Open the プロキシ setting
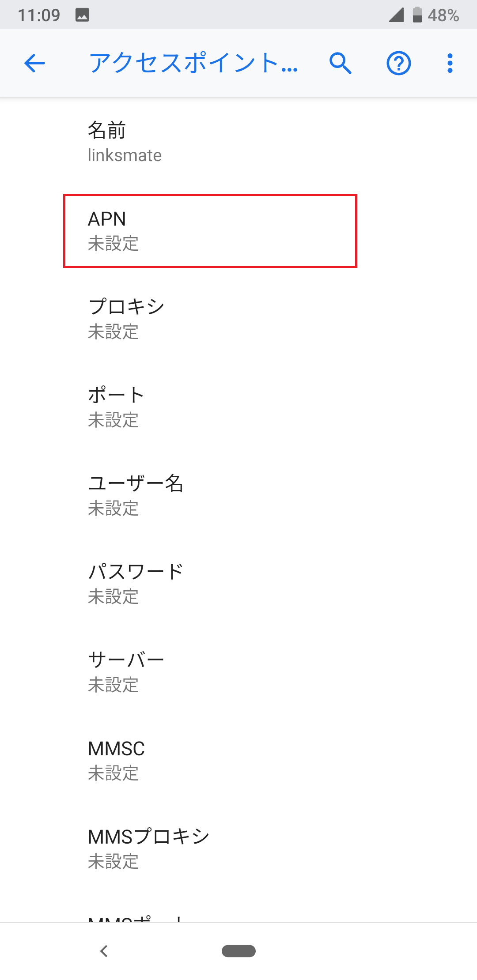The image size is (477, 980). click(x=210, y=318)
